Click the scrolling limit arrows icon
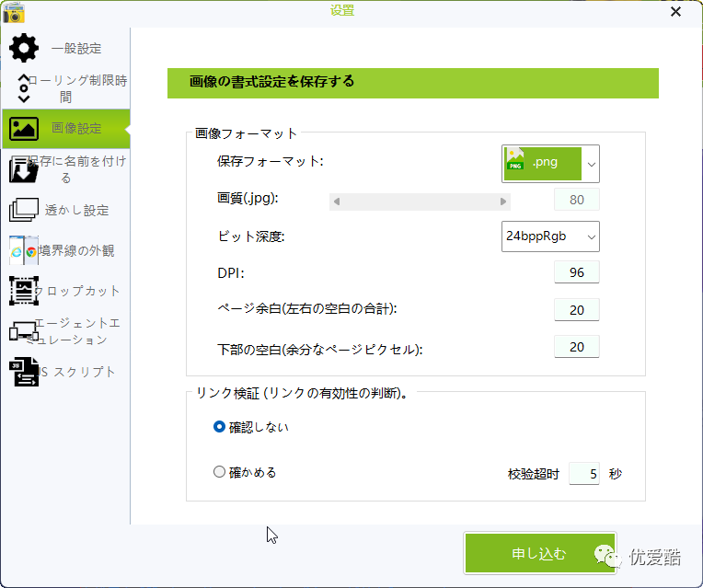Viewport: 703px width, 588px height. click(x=24, y=88)
